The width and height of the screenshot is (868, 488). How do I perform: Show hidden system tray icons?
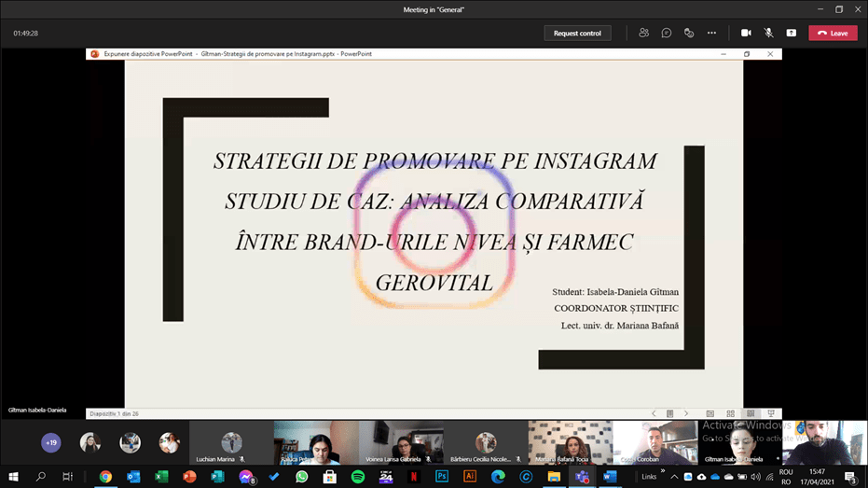coord(674,477)
